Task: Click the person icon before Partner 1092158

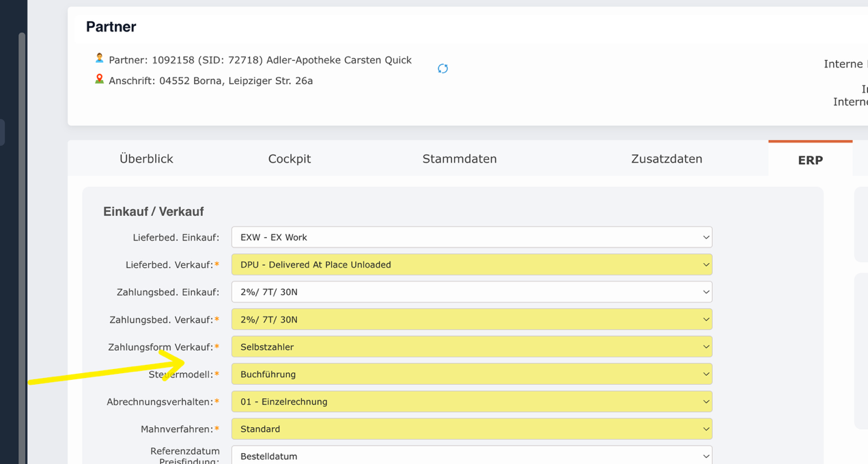Action: (x=99, y=58)
